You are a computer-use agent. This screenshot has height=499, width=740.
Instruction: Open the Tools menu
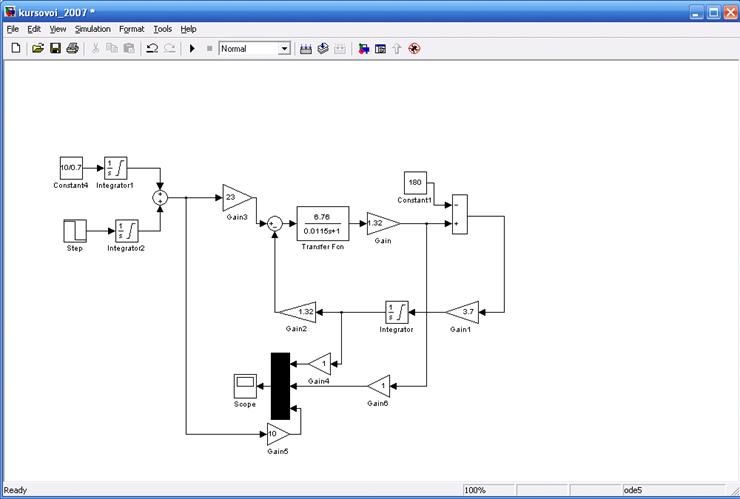point(162,29)
